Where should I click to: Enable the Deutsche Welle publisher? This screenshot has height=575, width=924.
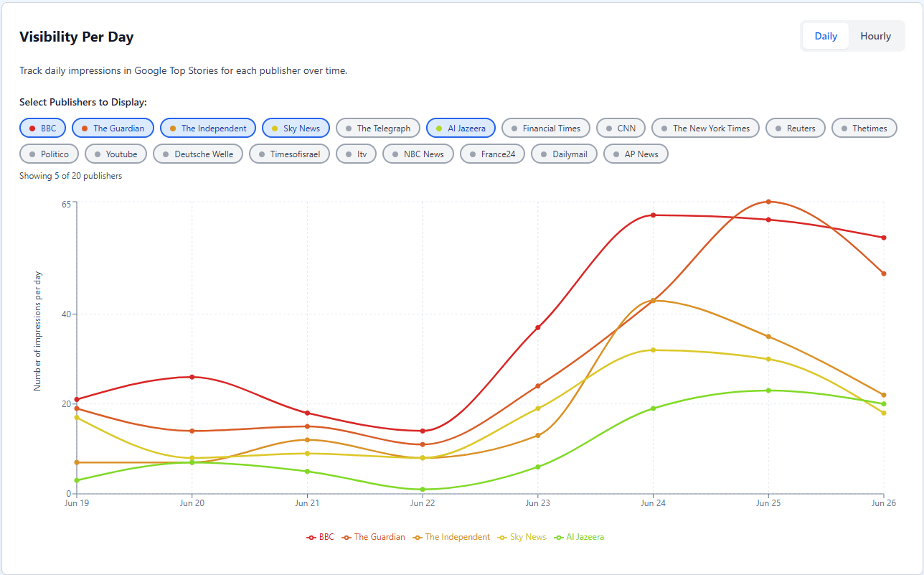click(198, 154)
